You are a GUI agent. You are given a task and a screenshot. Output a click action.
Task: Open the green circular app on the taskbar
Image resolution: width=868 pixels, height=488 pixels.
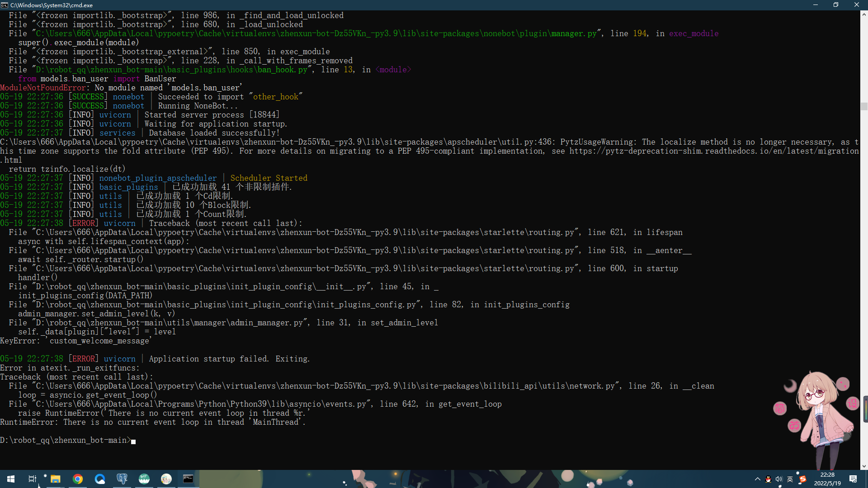pyautogui.click(x=144, y=479)
